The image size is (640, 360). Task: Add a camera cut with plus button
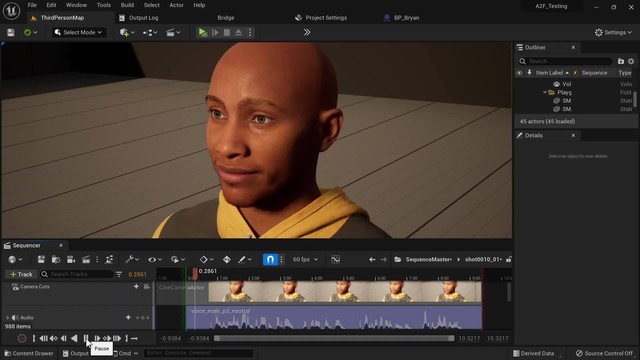click(136, 287)
